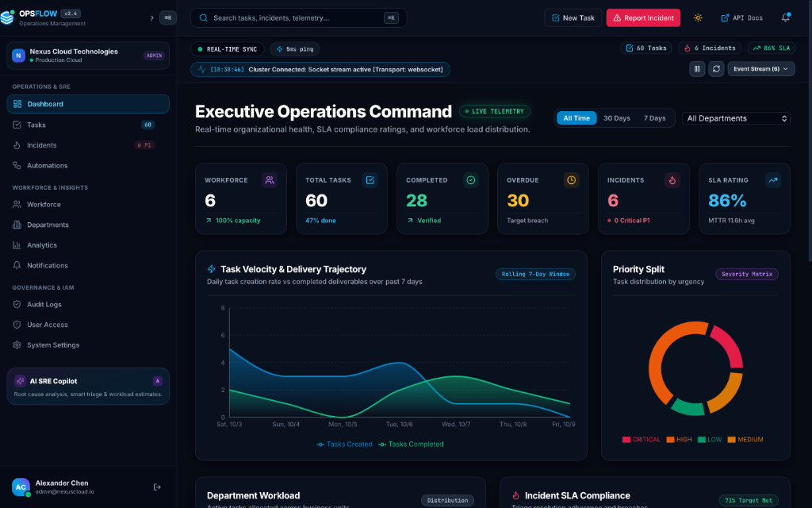The image size is (812, 508).
Task: Open Tasks in the sidebar
Action: point(88,125)
